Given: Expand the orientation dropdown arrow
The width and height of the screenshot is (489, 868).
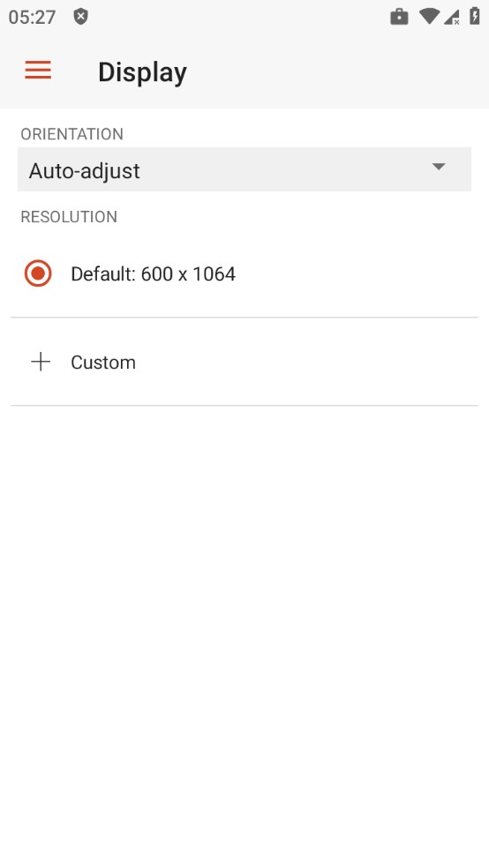Looking at the screenshot, I should point(439,167).
